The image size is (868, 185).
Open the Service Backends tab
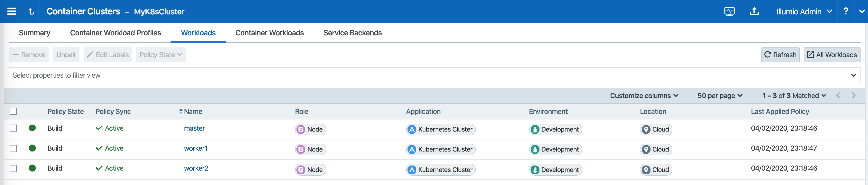tap(352, 33)
